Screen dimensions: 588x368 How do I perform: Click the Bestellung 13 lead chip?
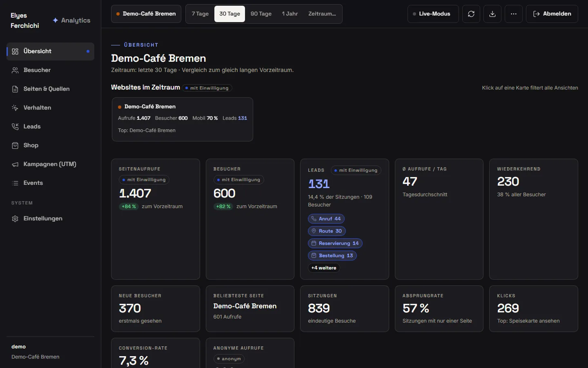[332, 256]
